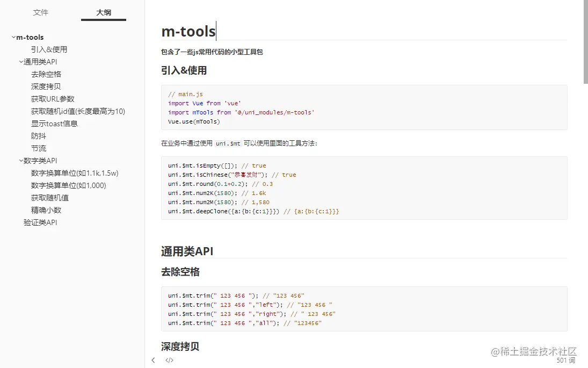Select 显示toast信息 in the outline
This screenshot has width=588, height=368.
point(54,124)
